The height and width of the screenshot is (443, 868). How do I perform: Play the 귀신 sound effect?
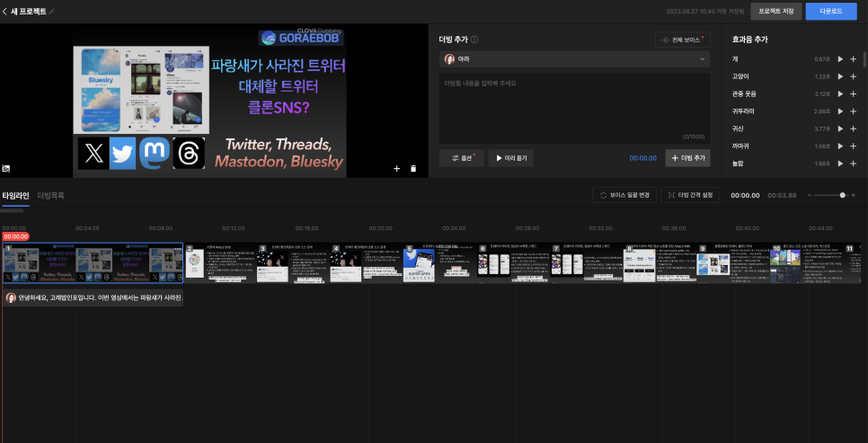[840, 128]
